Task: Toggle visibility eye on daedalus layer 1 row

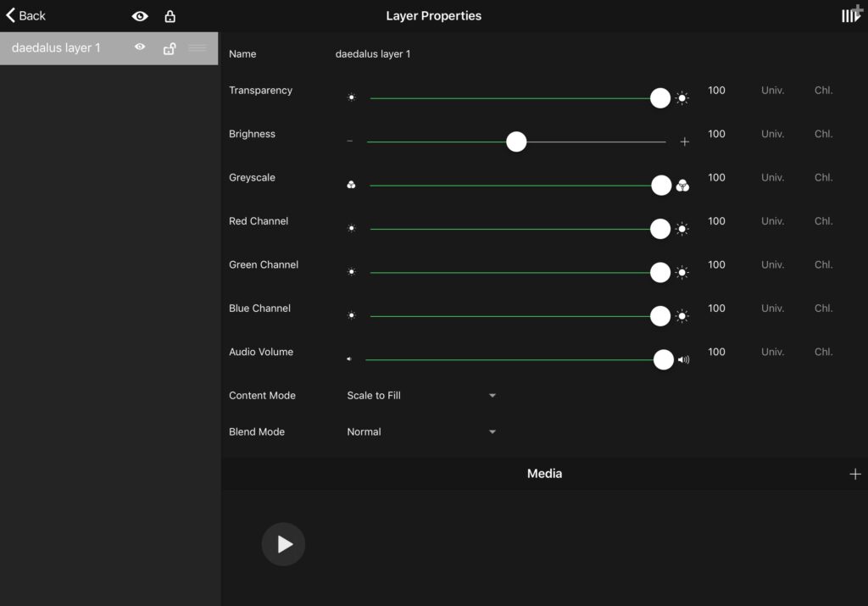Action: 140,48
